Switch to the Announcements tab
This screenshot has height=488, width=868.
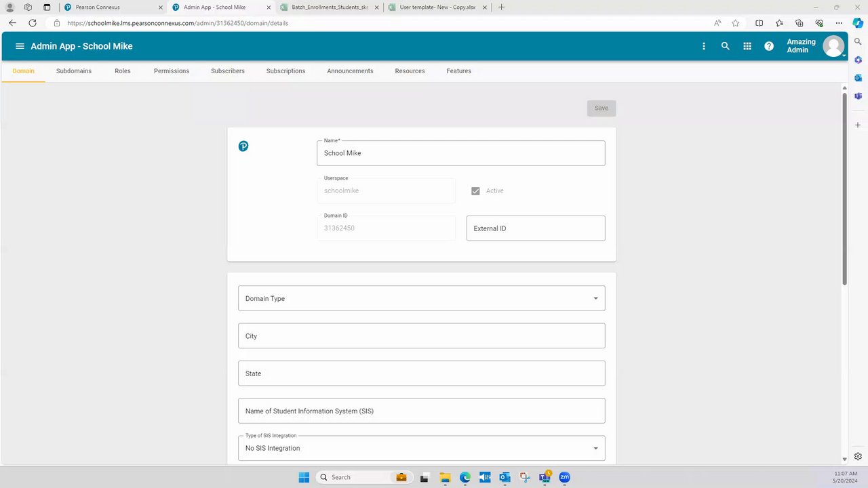pyautogui.click(x=350, y=70)
